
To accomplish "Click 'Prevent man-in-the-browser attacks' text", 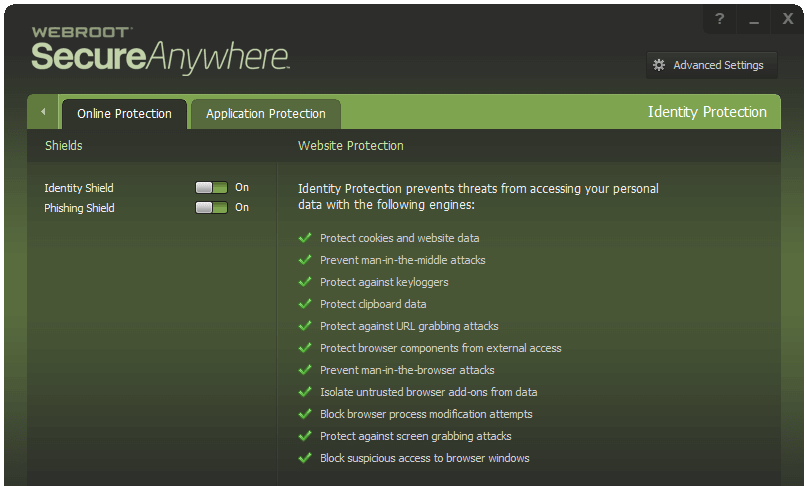I will (407, 370).
